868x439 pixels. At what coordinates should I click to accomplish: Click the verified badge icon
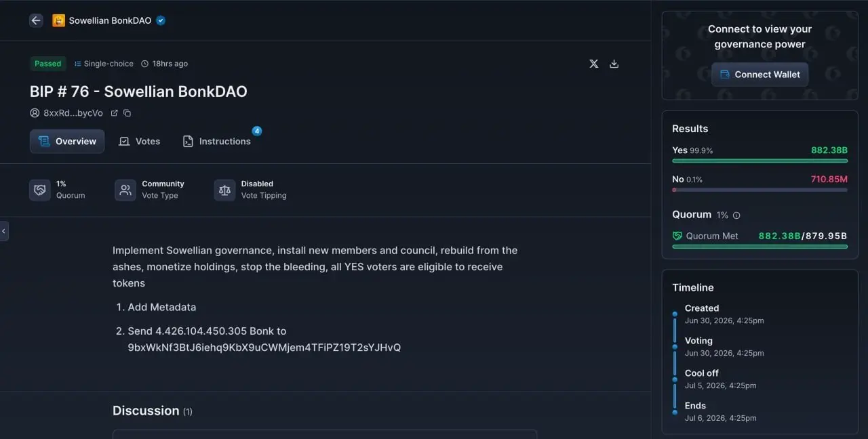(x=161, y=20)
